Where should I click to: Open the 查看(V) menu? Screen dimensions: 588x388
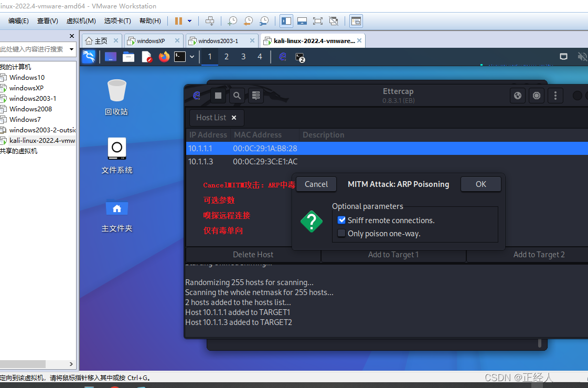pyautogui.click(x=48, y=21)
